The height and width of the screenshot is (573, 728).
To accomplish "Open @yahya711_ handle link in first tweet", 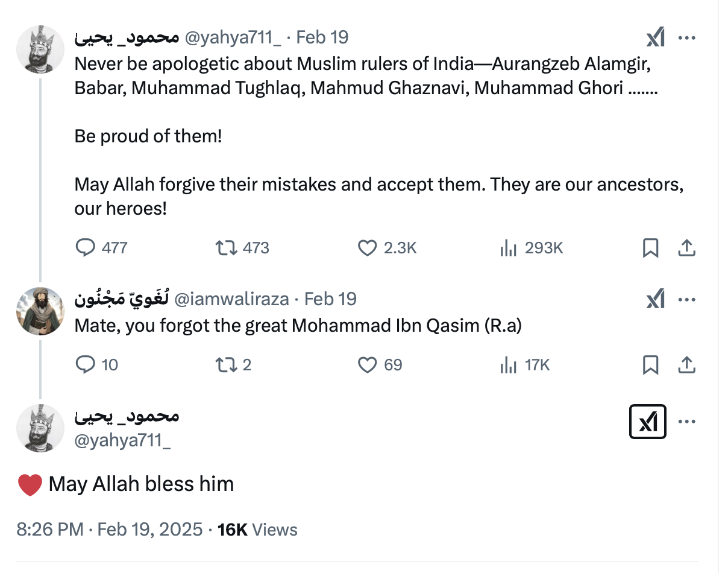I will click(x=232, y=38).
